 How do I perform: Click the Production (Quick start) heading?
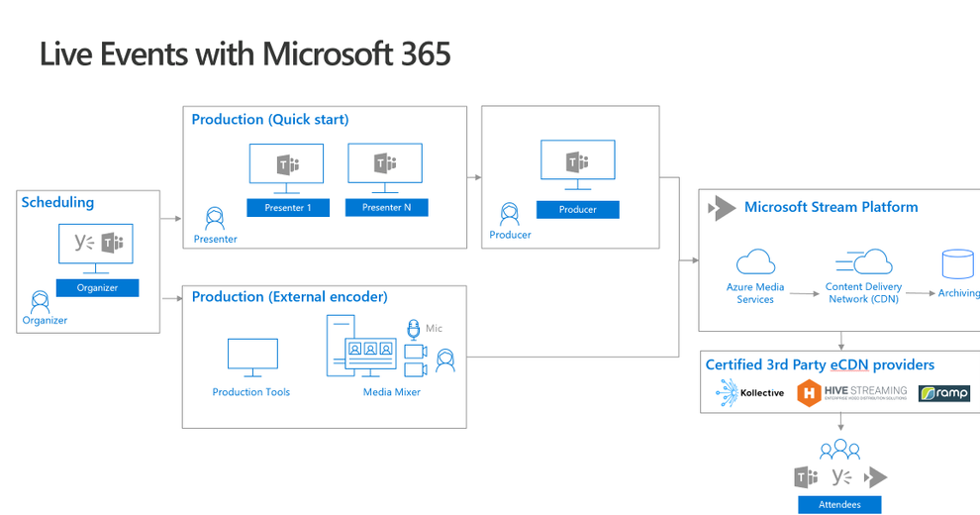pyautogui.click(x=270, y=120)
